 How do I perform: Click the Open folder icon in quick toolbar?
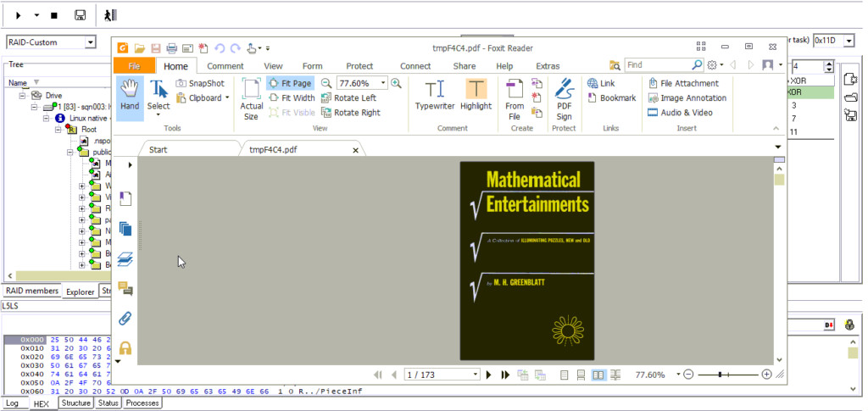[140, 48]
